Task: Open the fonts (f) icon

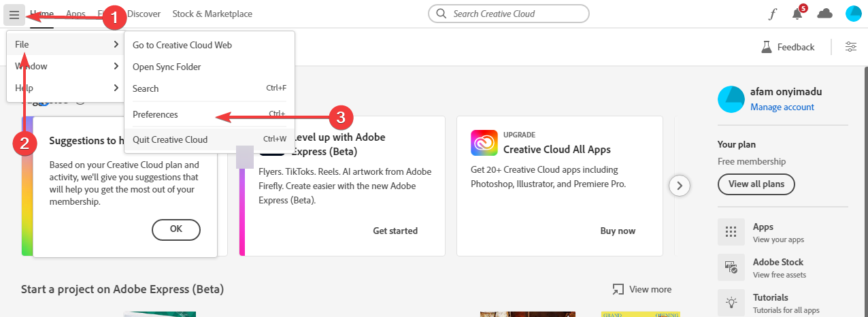Action: (x=772, y=14)
